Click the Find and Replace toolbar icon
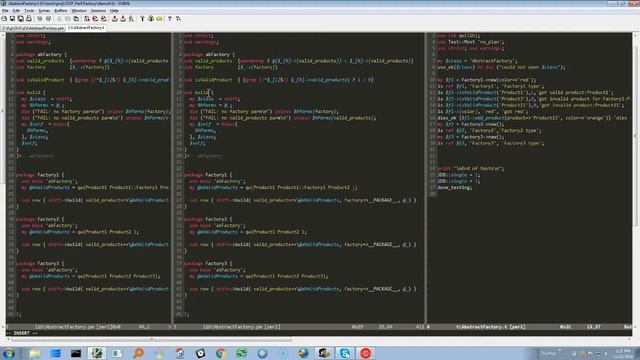 coord(87,19)
